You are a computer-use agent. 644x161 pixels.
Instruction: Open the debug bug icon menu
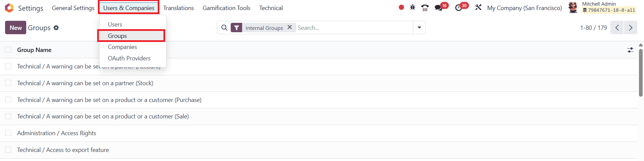tap(413, 7)
